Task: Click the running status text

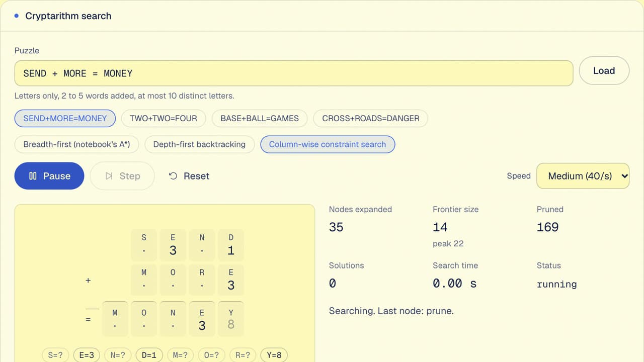Action: 556,284
